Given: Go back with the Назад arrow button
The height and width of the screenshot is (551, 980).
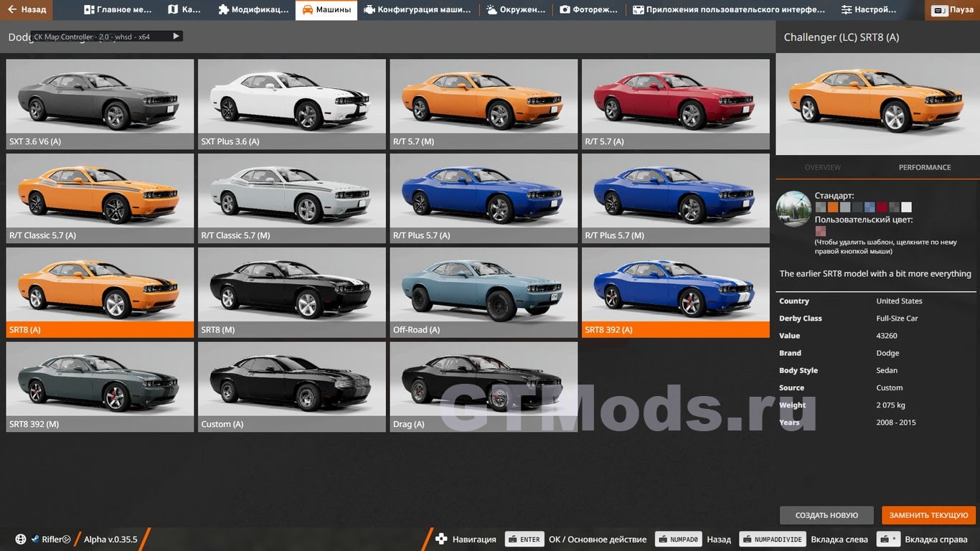Looking at the screenshot, I should pos(27,10).
